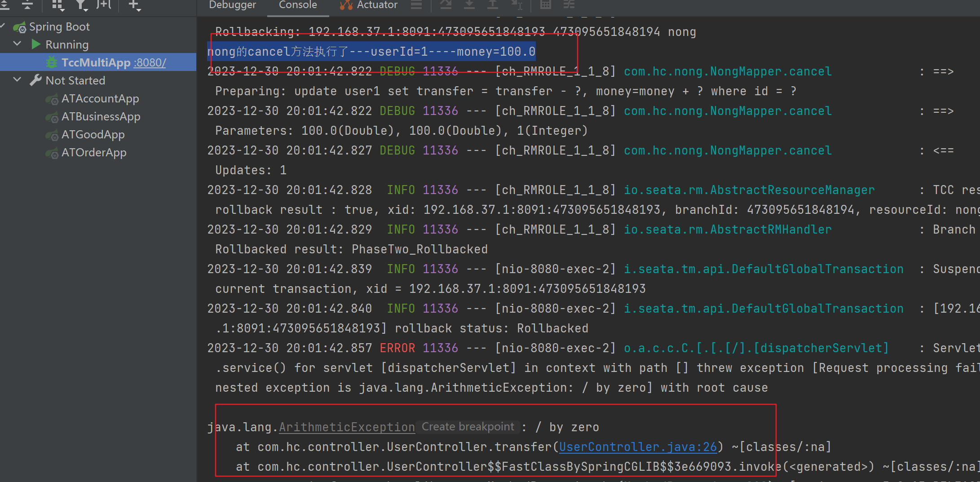Select ATOrderApp configuration
The width and height of the screenshot is (980, 482).
pos(94,152)
